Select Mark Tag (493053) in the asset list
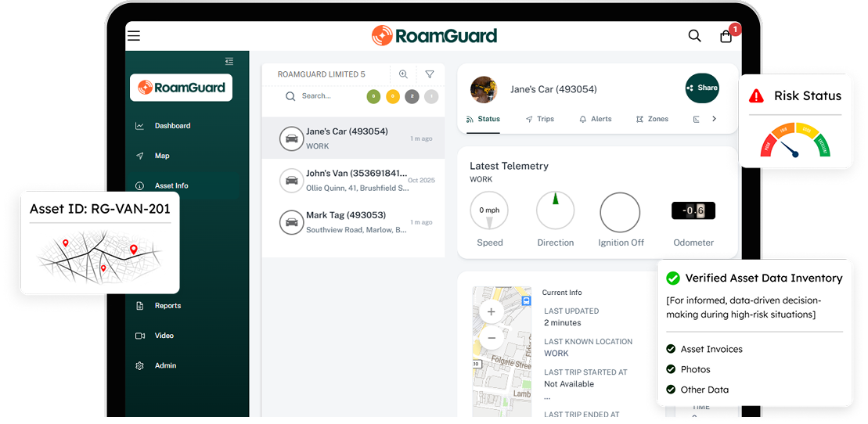Image resolution: width=868 pixels, height=424 pixels. [353, 222]
